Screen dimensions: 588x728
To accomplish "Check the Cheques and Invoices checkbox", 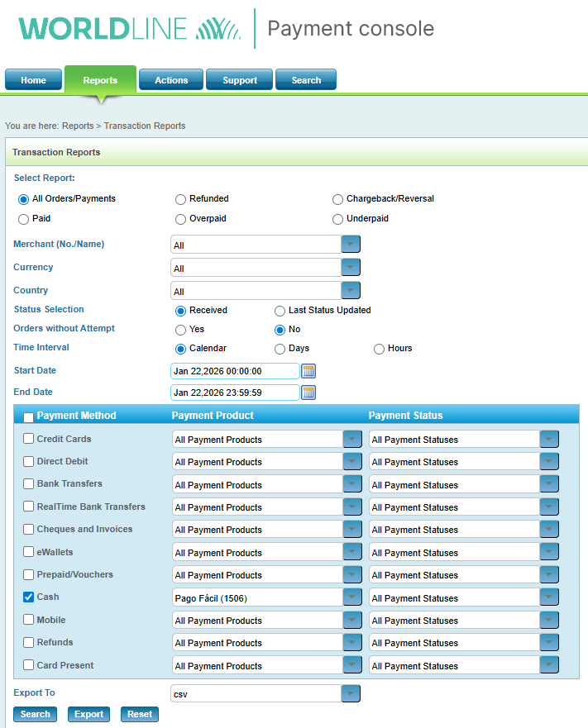I will pos(28,529).
